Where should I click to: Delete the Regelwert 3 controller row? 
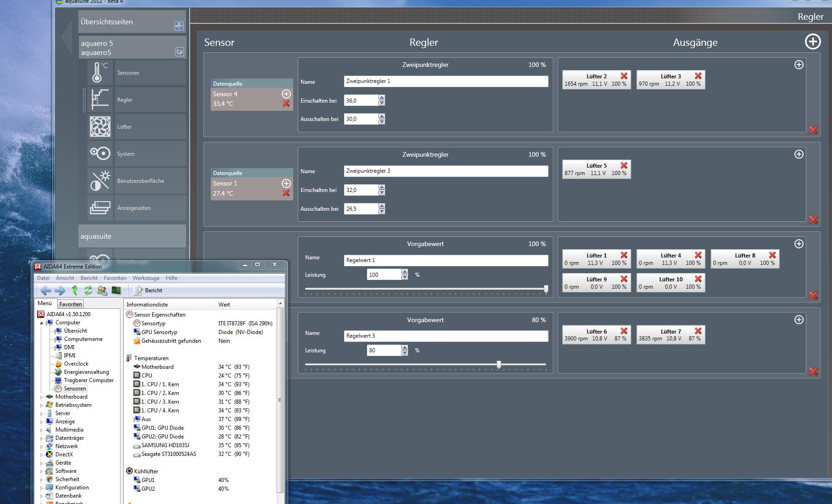pyautogui.click(x=813, y=371)
